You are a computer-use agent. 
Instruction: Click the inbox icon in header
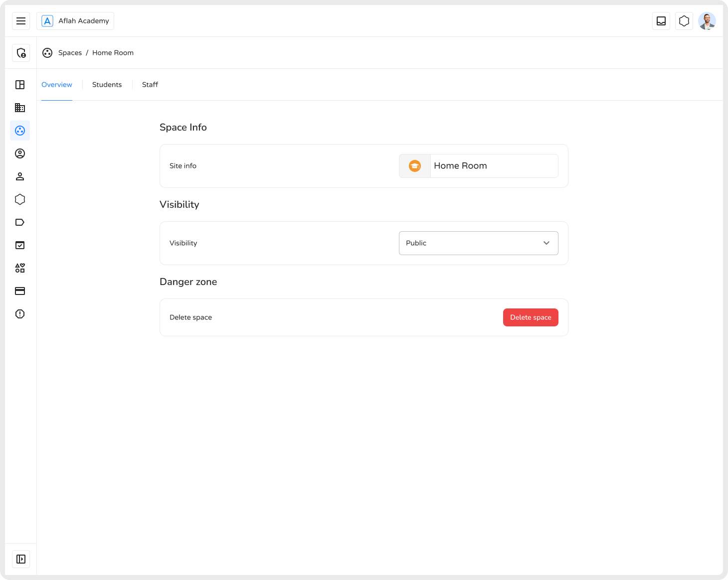[661, 21]
